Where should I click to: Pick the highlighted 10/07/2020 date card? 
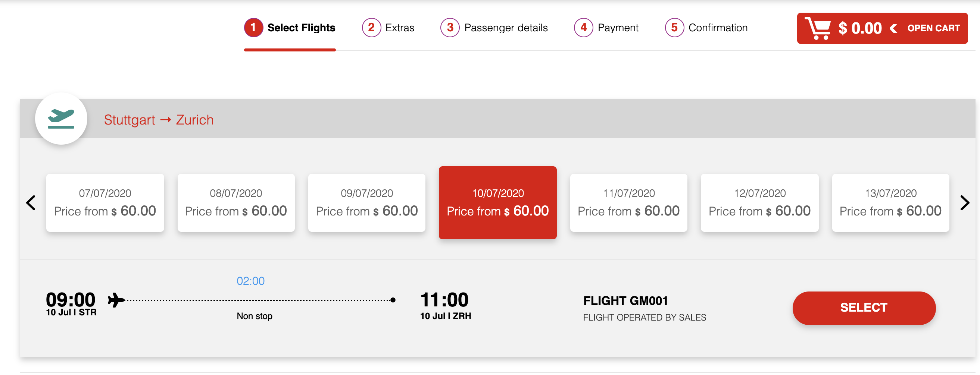pos(497,203)
